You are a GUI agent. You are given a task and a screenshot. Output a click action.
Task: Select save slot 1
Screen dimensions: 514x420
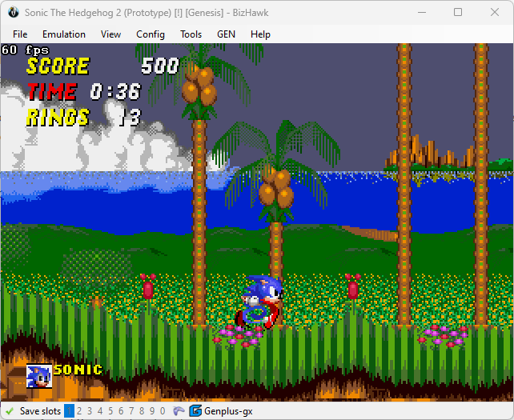click(x=69, y=411)
